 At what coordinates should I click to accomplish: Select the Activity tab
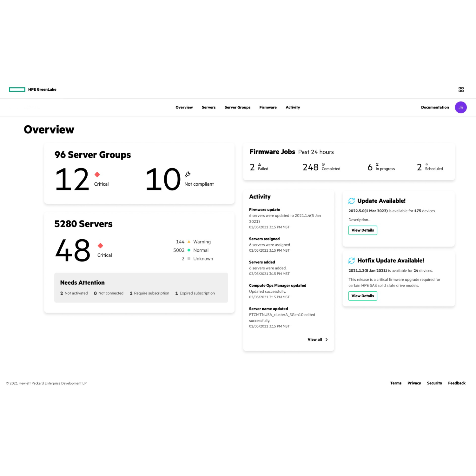293,107
